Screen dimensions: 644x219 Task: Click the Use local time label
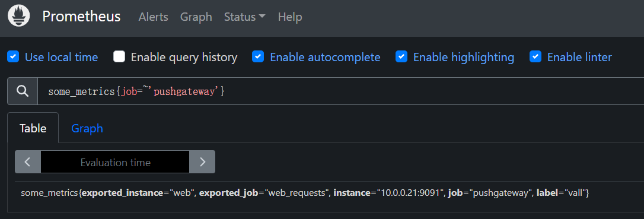[x=62, y=57]
